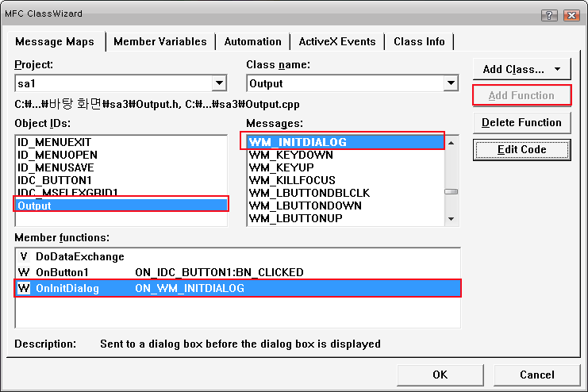The height and width of the screenshot is (392, 588).
Task: Open the Add Class dropdown button
Action: [x=521, y=69]
